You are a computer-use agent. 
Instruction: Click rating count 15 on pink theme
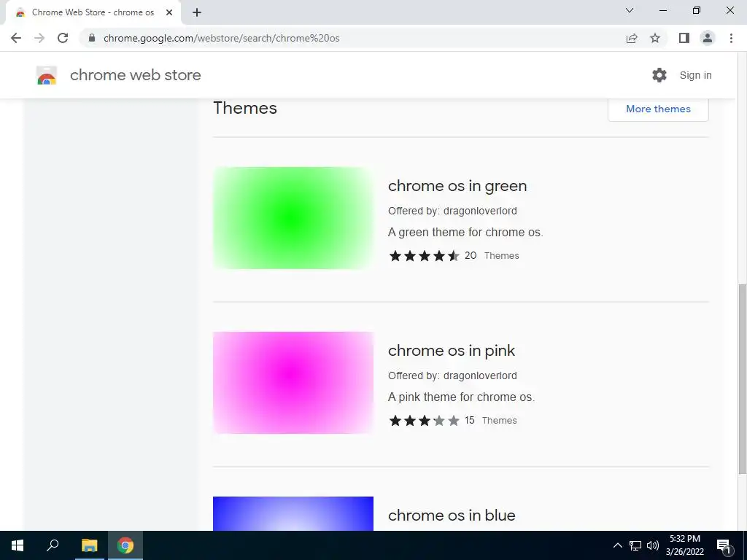coord(469,421)
